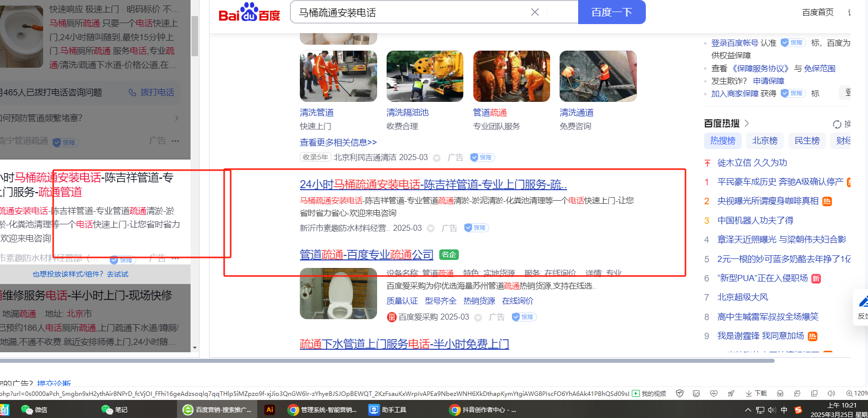The height and width of the screenshot is (418, 868).
Task: Toggle the 中 input language indicator
Action: [784, 410]
